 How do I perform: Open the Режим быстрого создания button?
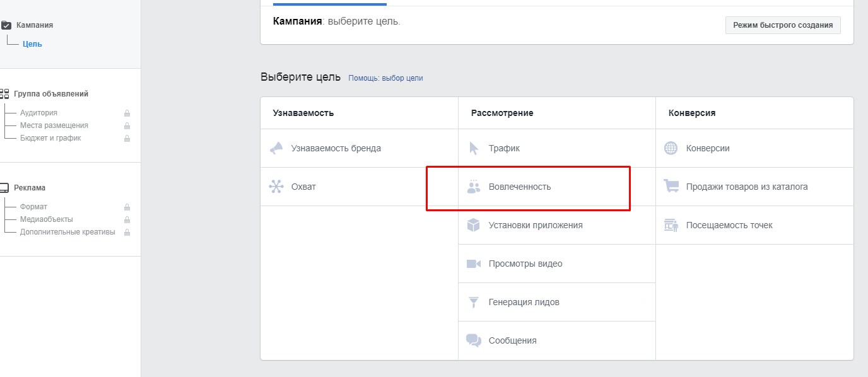coord(783,25)
